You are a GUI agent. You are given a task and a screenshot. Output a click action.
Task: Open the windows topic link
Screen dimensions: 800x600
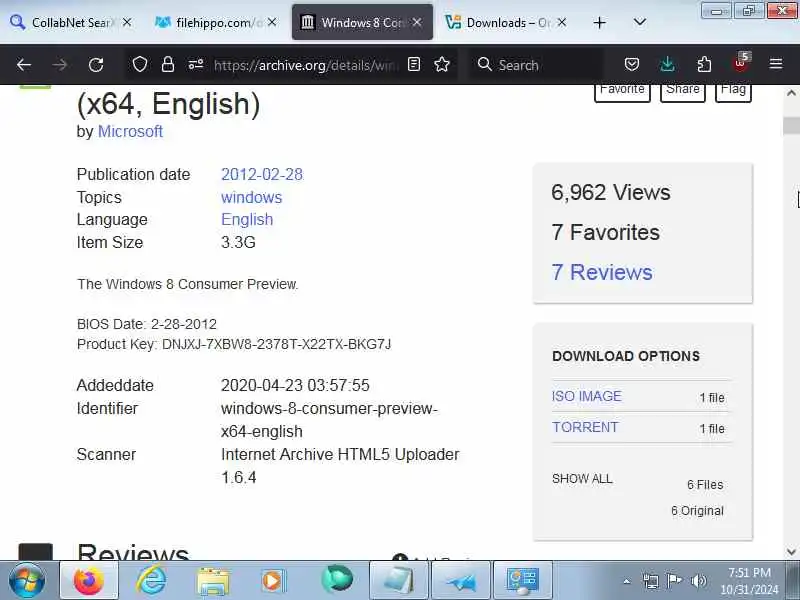click(x=252, y=197)
